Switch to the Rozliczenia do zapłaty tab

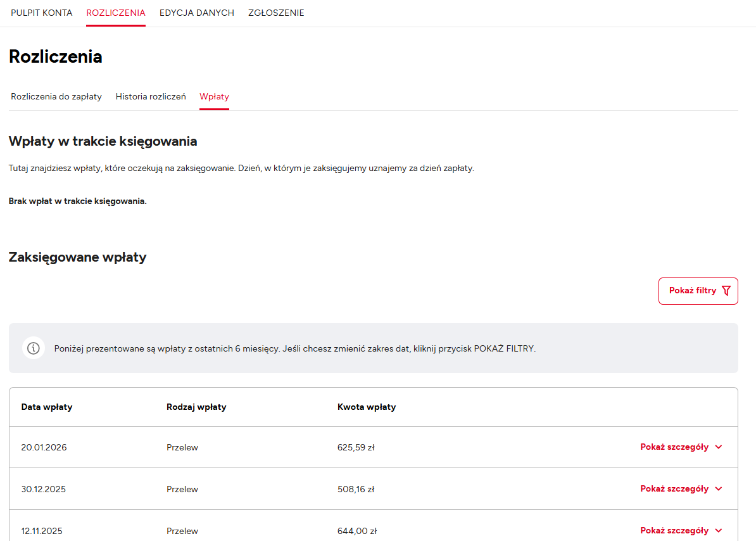point(56,97)
